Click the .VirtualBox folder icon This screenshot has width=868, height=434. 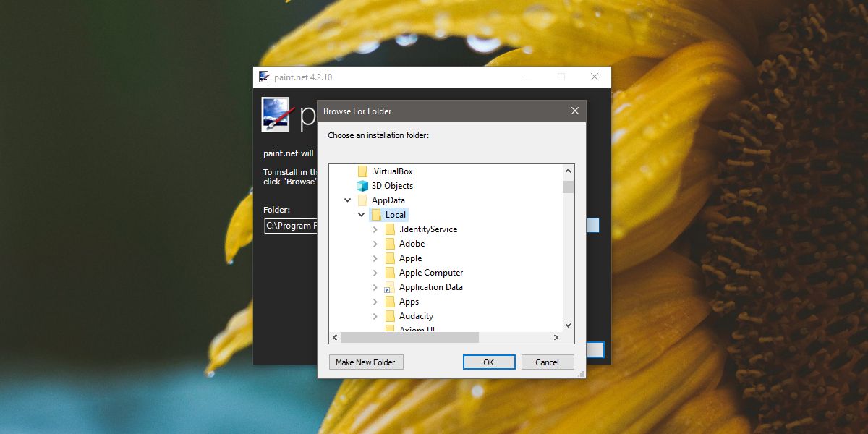362,171
